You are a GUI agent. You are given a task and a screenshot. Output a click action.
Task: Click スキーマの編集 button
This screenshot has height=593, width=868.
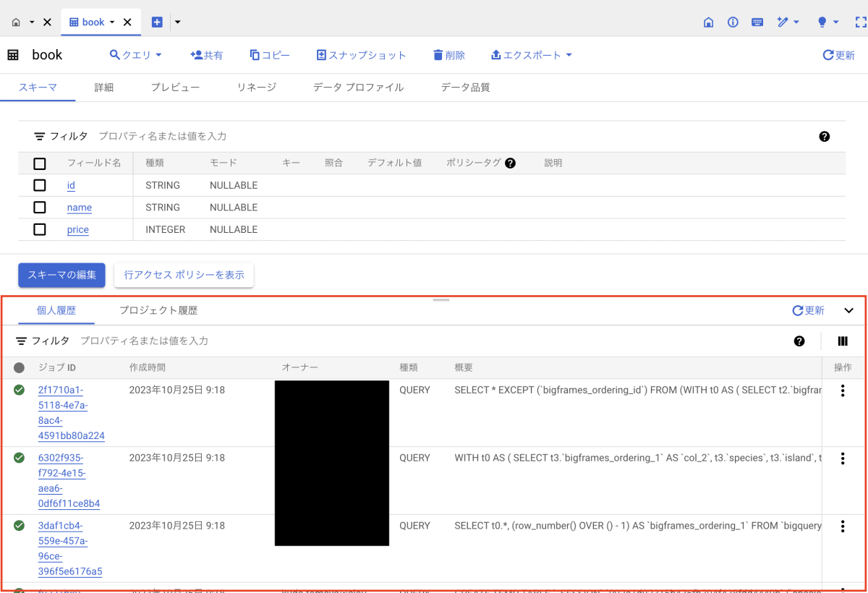coord(61,275)
